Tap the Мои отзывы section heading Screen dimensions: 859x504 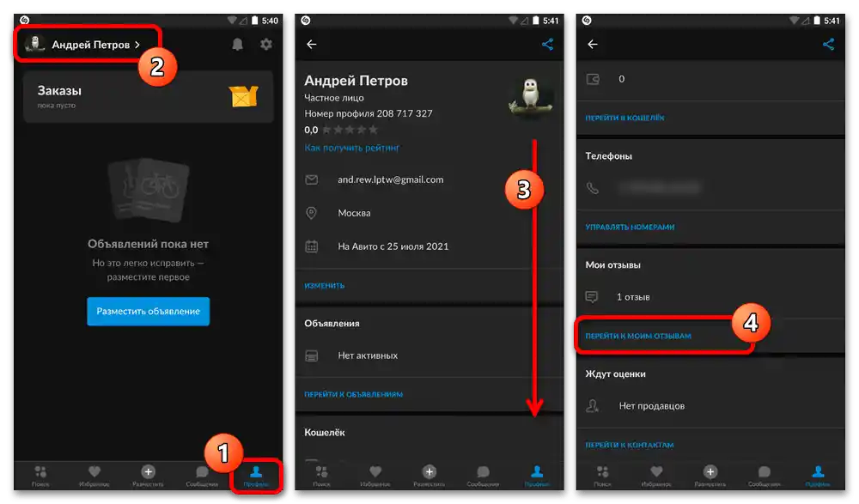[613, 264]
